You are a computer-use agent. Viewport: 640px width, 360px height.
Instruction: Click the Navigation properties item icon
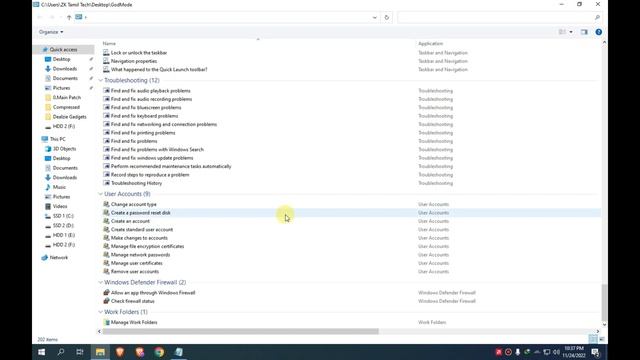106,61
